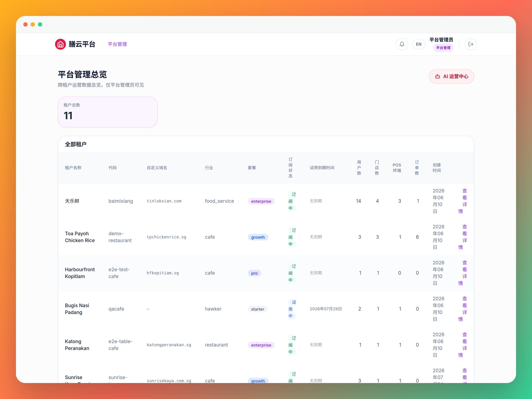Image resolution: width=532 pixels, height=399 pixels.
Task: Click the logout icon in the header
Action: coord(471,44)
